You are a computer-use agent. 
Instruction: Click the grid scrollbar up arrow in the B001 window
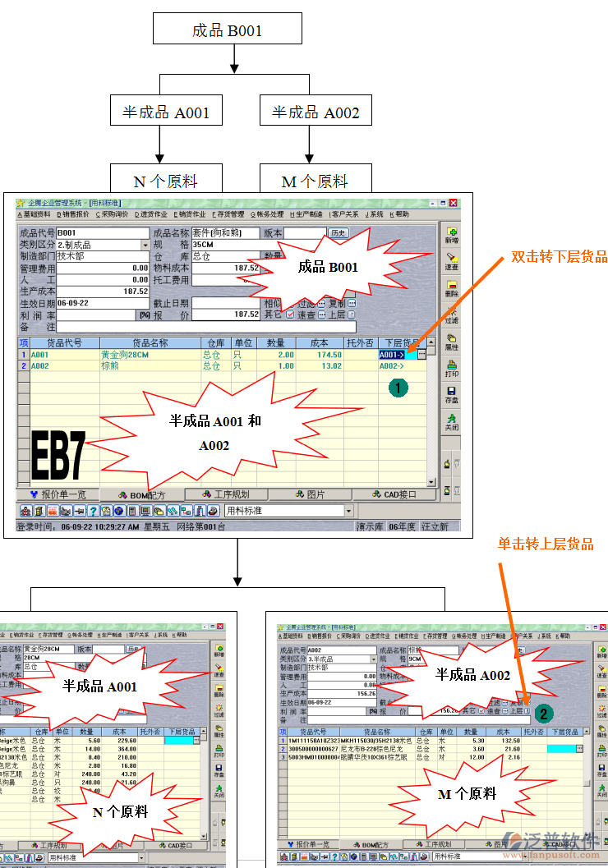431,342
